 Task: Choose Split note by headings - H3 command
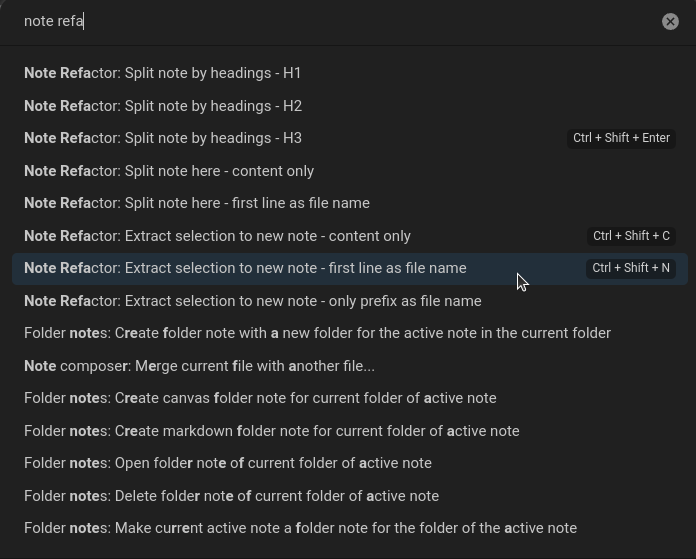163,138
